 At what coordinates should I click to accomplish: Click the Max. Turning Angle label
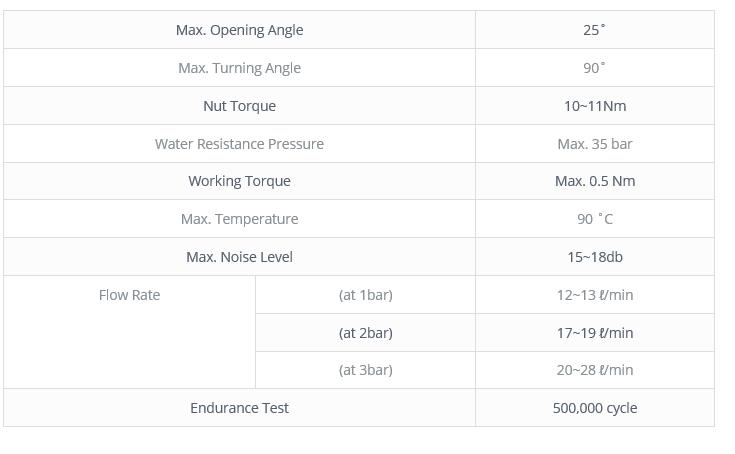coord(240,68)
